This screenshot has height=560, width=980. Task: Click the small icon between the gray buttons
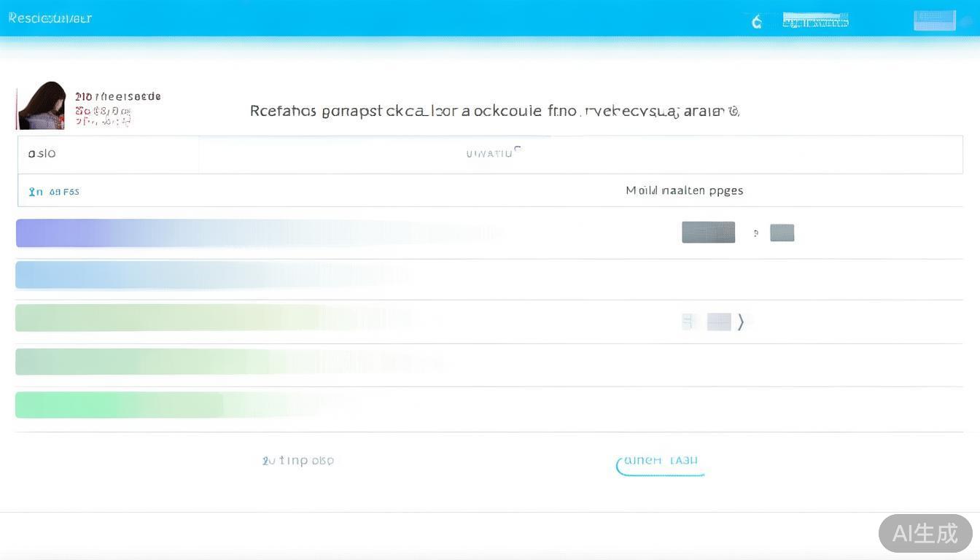coord(755,233)
